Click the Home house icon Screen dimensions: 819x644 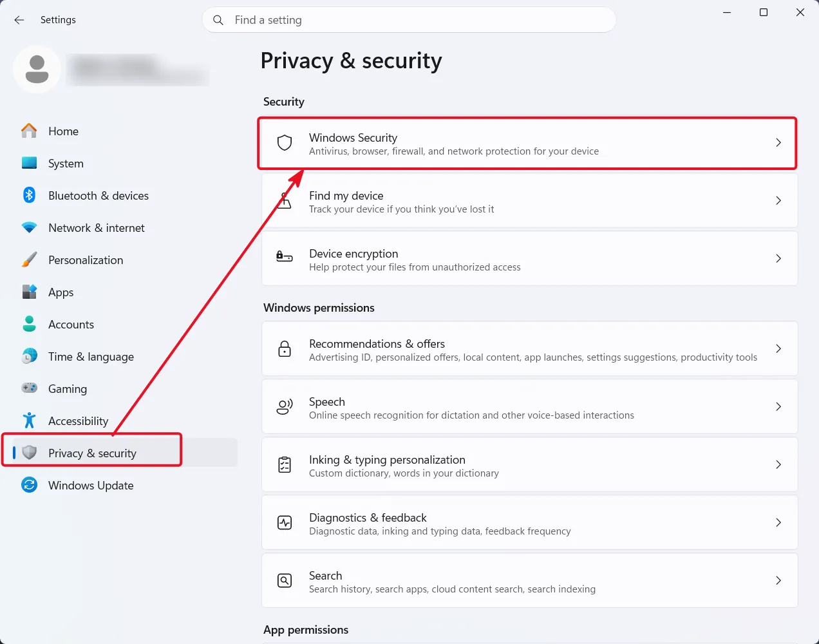pyautogui.click(x=29, y=131)
